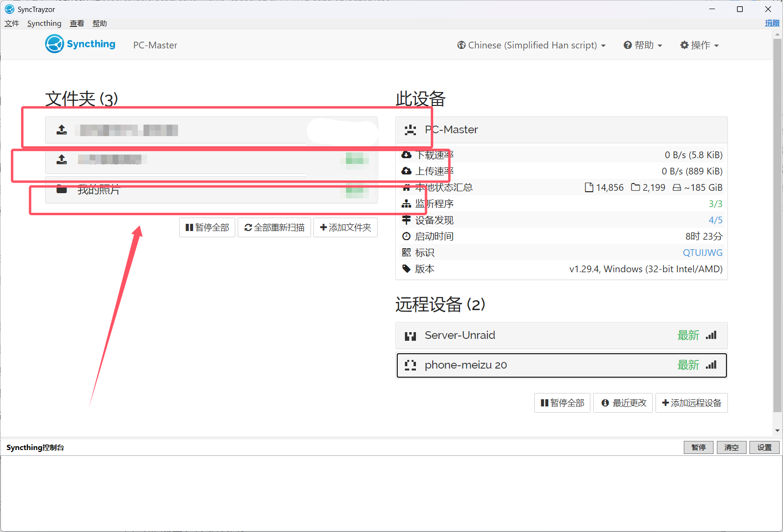The image size is (783, 532).
Task: Click the Syncthing logo icon
Action: (x=55, y=44)
